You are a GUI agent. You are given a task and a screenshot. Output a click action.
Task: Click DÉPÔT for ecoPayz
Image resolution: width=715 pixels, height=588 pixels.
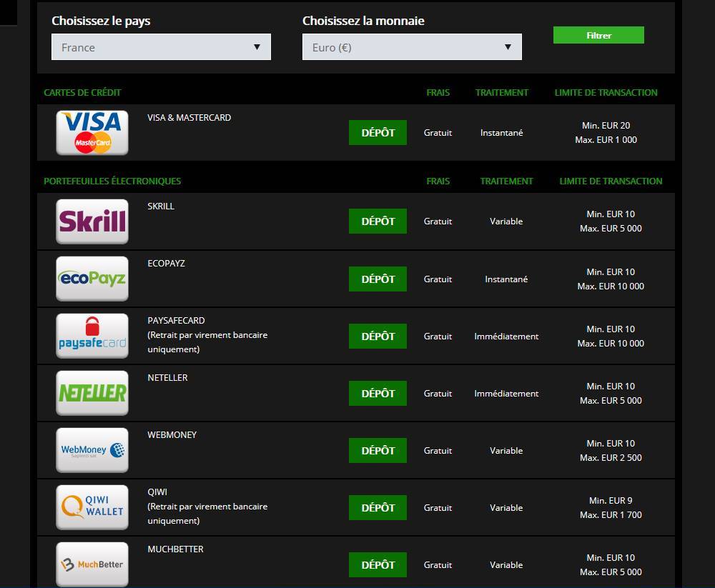(x=378, y=279)
